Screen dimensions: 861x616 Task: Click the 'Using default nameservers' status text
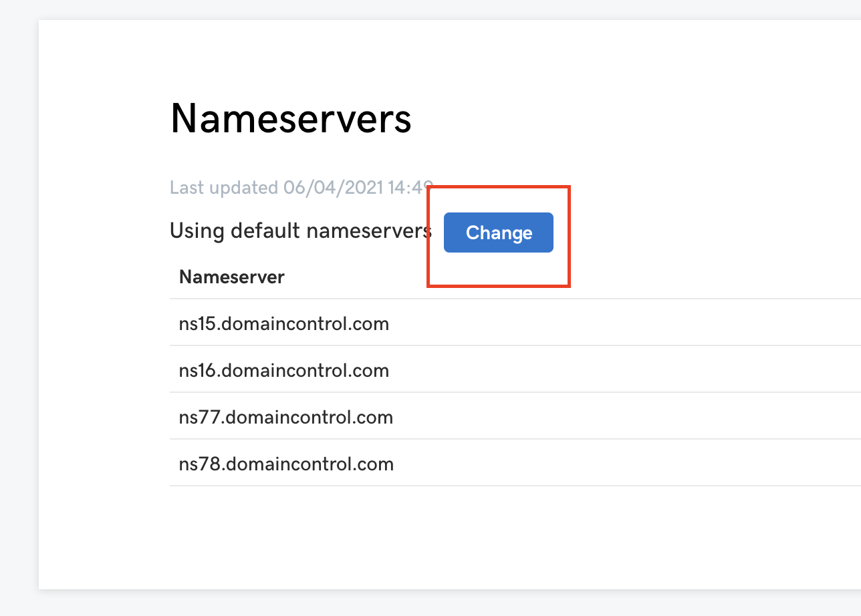[301, 231]
